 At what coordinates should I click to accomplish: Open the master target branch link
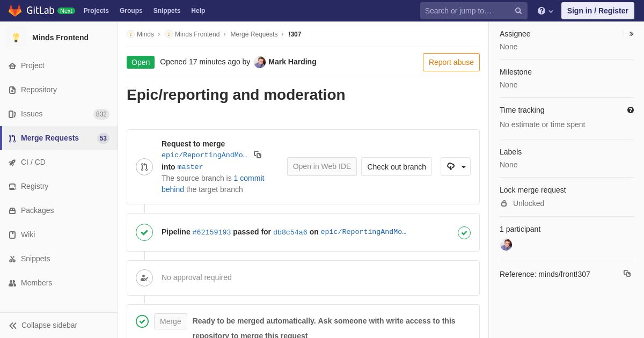tap(190, 167)
